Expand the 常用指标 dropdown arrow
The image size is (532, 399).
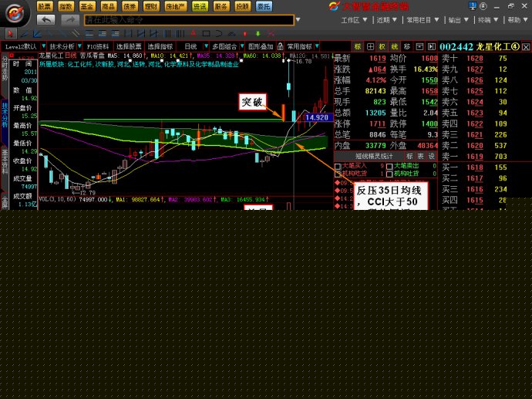[x=317, y=46]
